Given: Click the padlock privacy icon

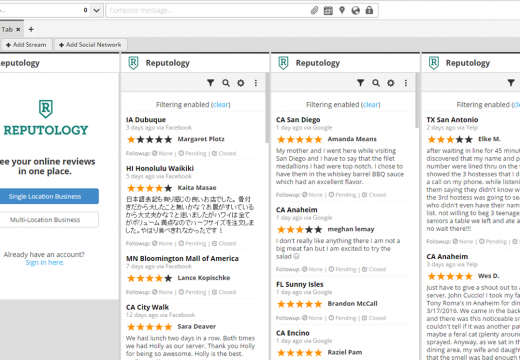Looking at the screenshot, I should 369,10.
